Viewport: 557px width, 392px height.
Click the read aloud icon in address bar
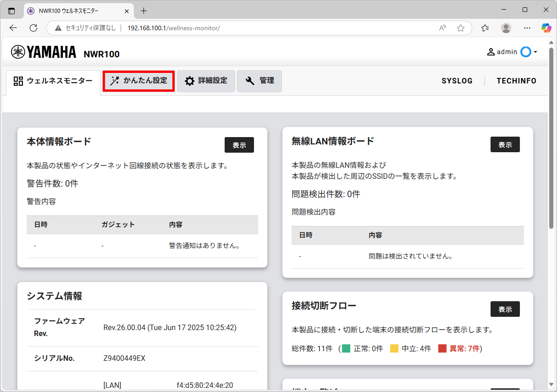click(442, 28)
